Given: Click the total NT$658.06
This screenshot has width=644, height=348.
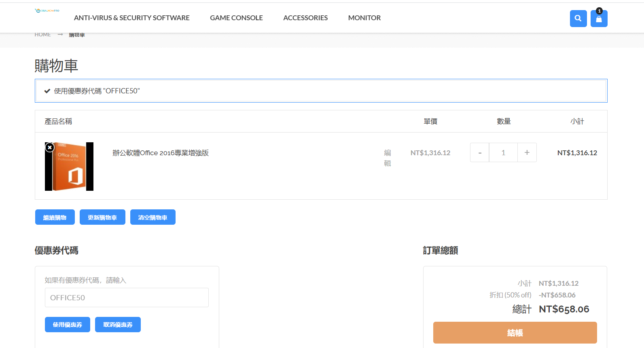Looking at the screenshot, I should [x=564, y=309].
